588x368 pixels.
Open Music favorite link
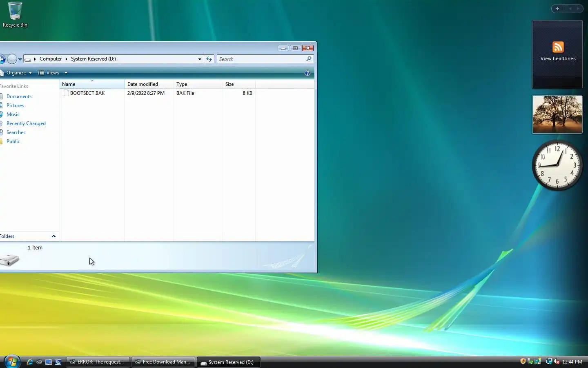pyautogui.click(x=13, y=114)
